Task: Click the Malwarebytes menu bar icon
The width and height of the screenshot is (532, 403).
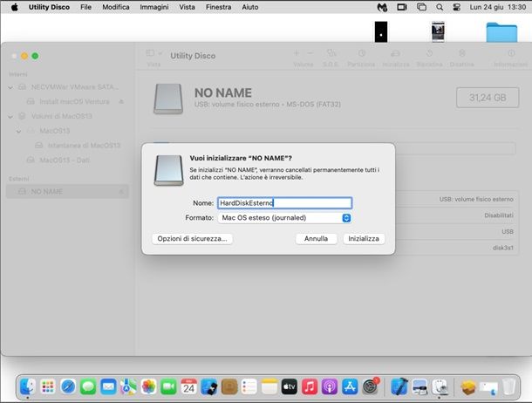Action: coord(382,7)
